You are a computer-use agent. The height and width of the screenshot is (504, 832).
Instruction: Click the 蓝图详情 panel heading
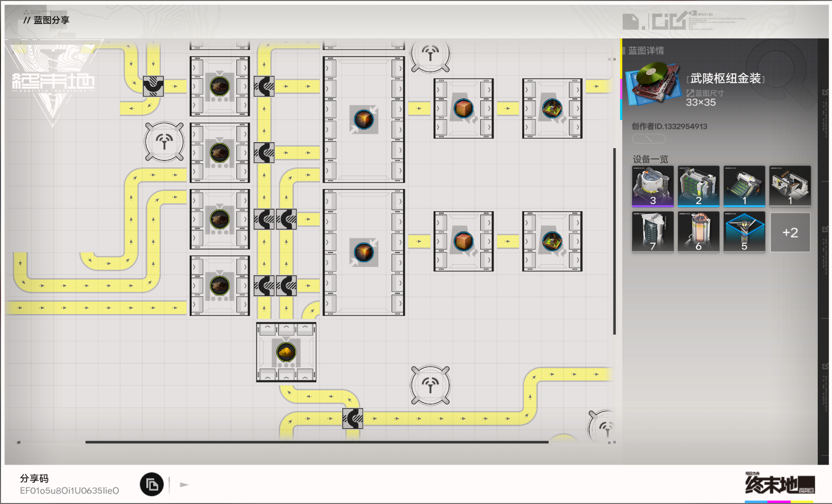click(646, 51)
